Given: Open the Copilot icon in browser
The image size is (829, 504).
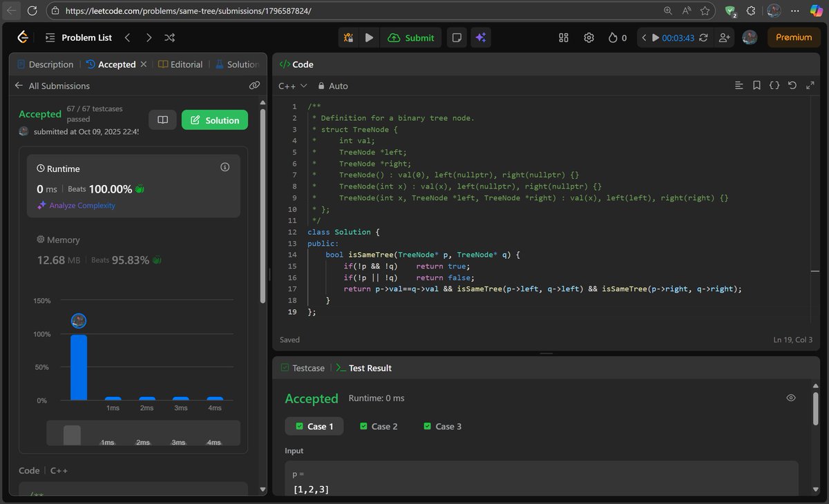Looking at the screenshot, I should 816,11.
